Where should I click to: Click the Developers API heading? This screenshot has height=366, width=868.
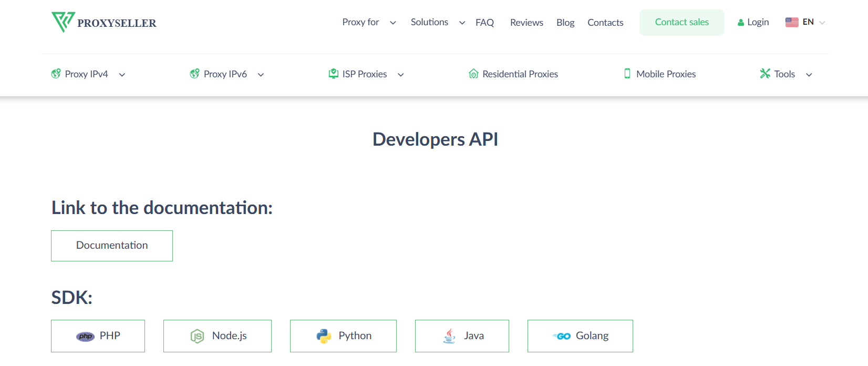tap(435, 139)
